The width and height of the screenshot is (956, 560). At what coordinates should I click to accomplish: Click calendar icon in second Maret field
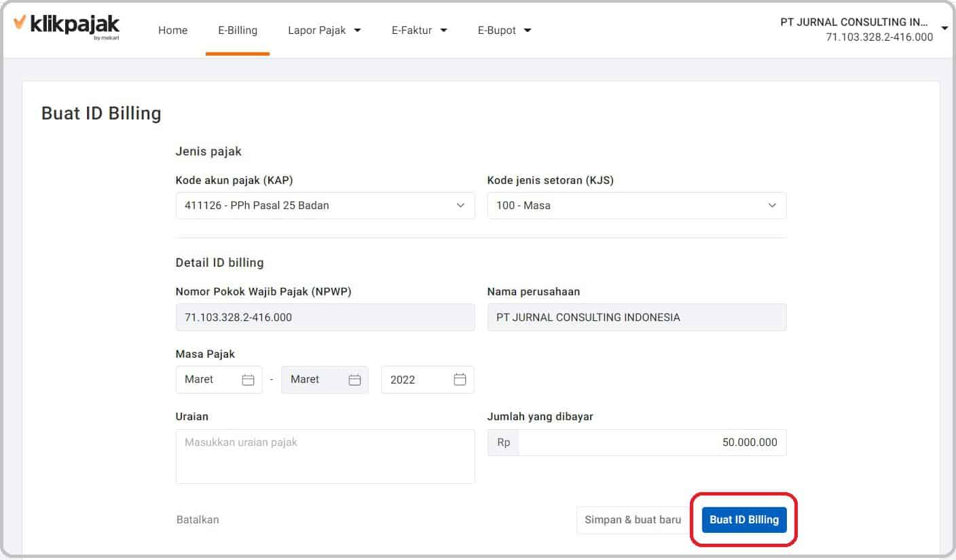click(x=354, y=379)
